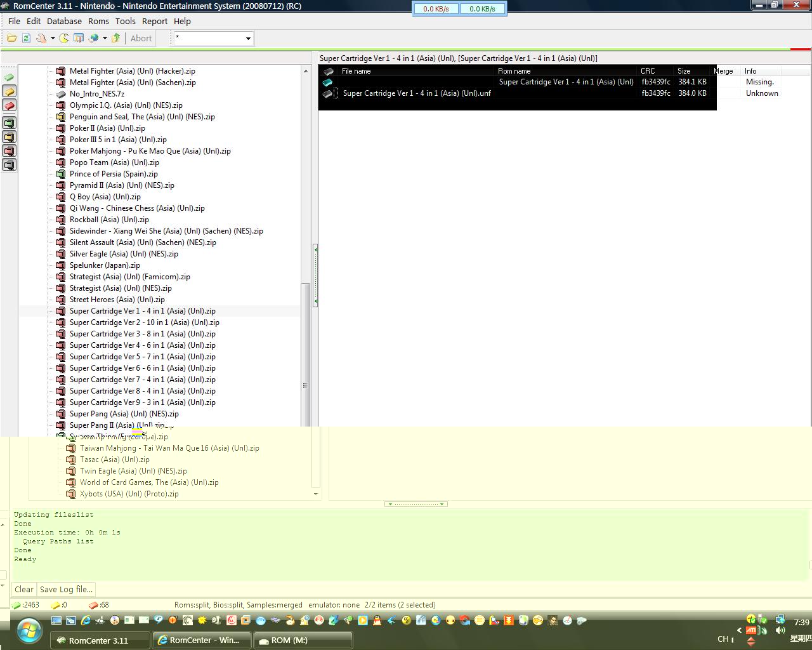
Task: Click the refresh list toolbar icon
Action: (x=26, y=38)
